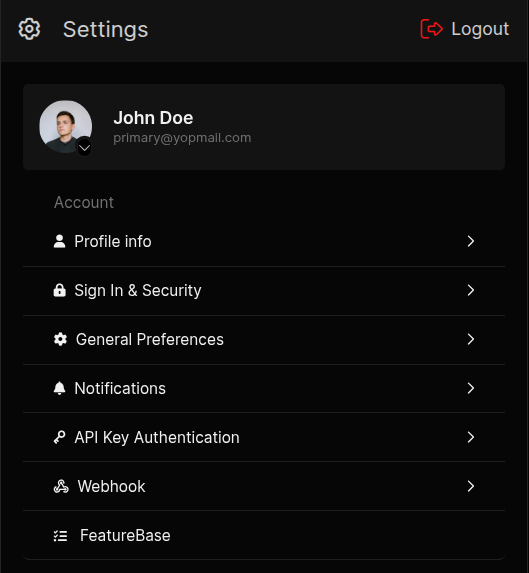Image resolution: width=529 pixels, height=573 pixels.
Task: Click the Logout text button
Action: pyautogui.click(x=480, y=29)
